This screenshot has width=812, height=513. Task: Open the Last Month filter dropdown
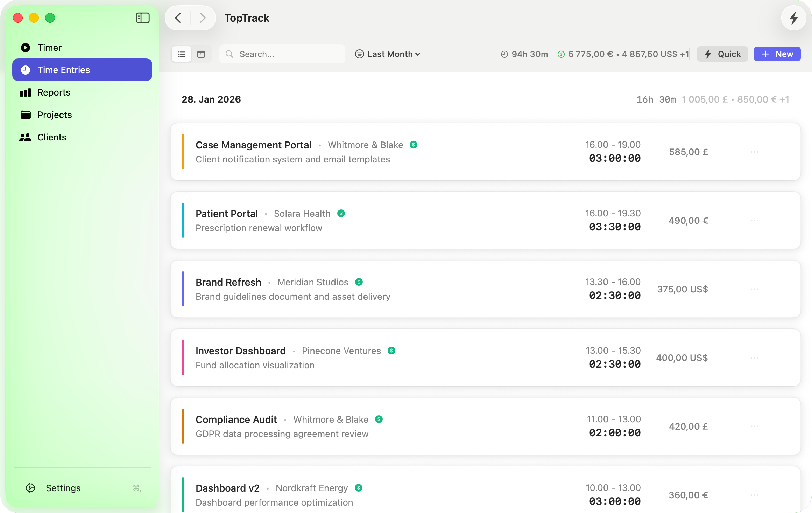tap(388, 54)
